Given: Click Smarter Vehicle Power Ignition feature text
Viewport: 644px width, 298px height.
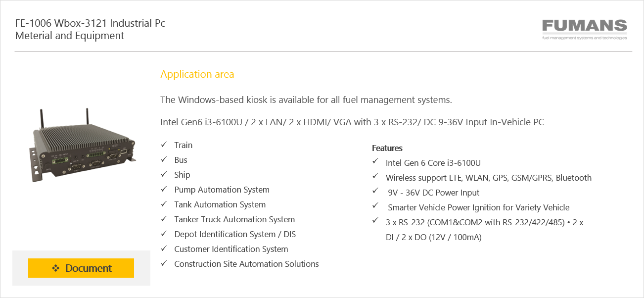Looking at the screenshot, I should 479,207.
